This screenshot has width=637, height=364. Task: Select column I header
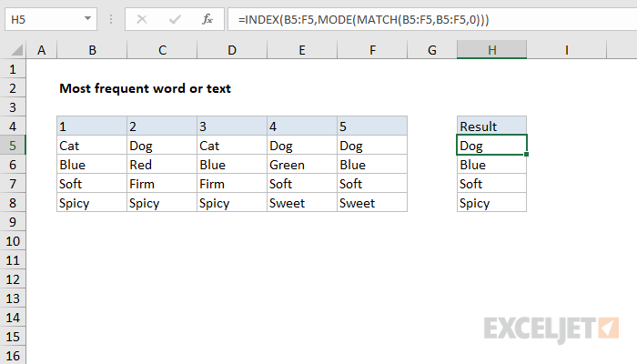tap(566, 50)
